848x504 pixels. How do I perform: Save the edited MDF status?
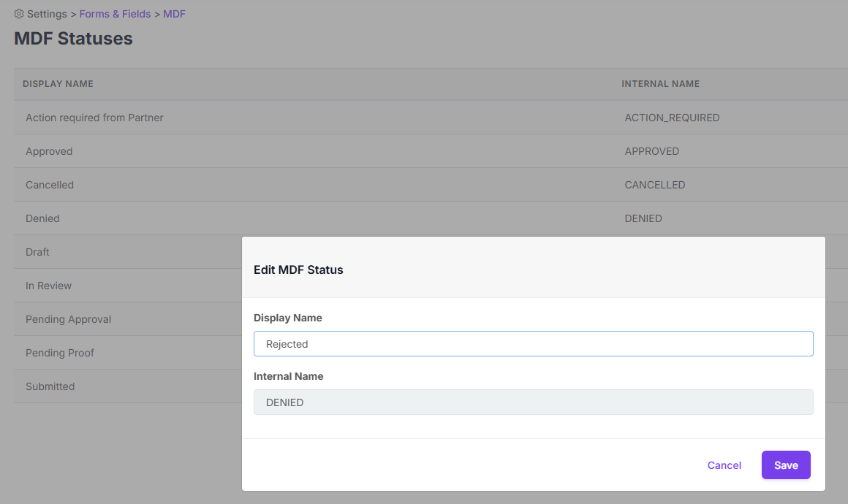click(786, 465)
